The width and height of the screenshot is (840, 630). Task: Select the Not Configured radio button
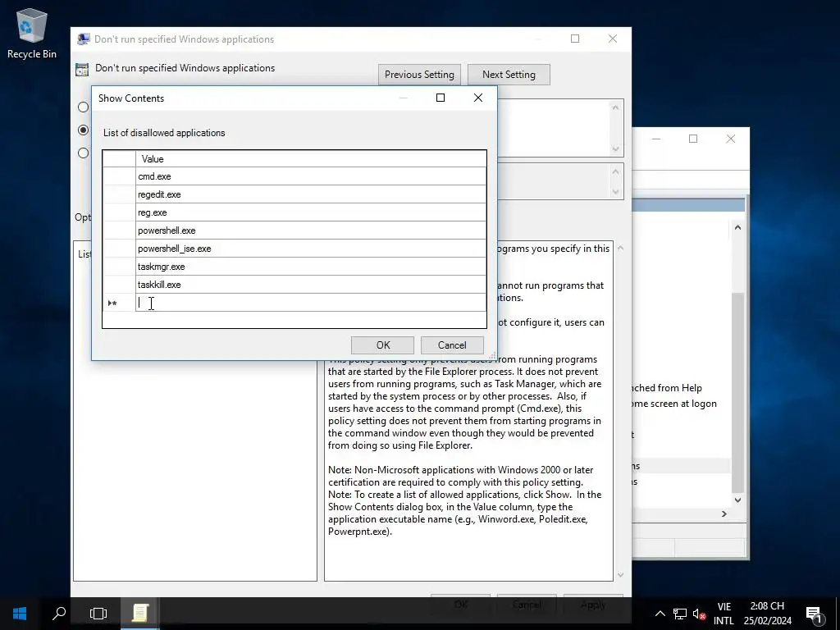(83, 107)
